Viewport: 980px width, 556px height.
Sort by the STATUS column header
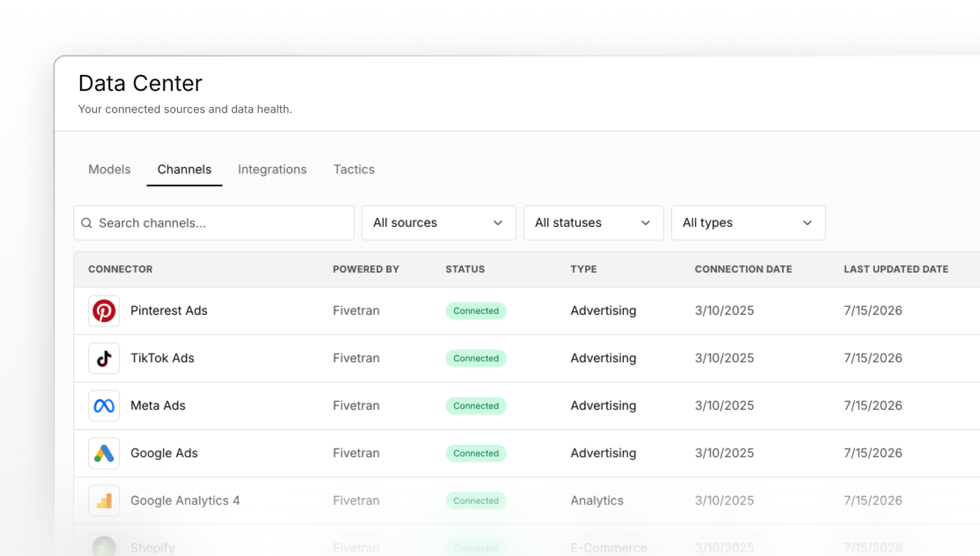465,269
